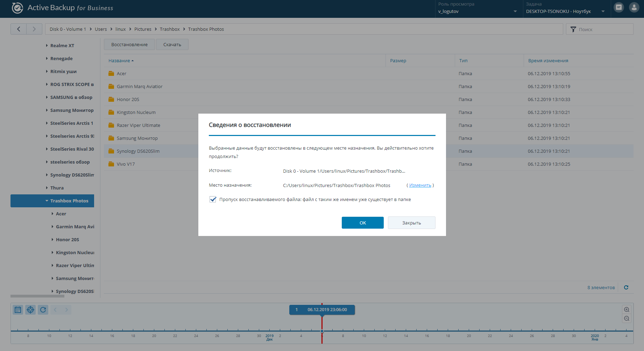This screenshot has height=351, width=644.
Task: Go to previous version on timeline
Action: [x=55, y=310]
